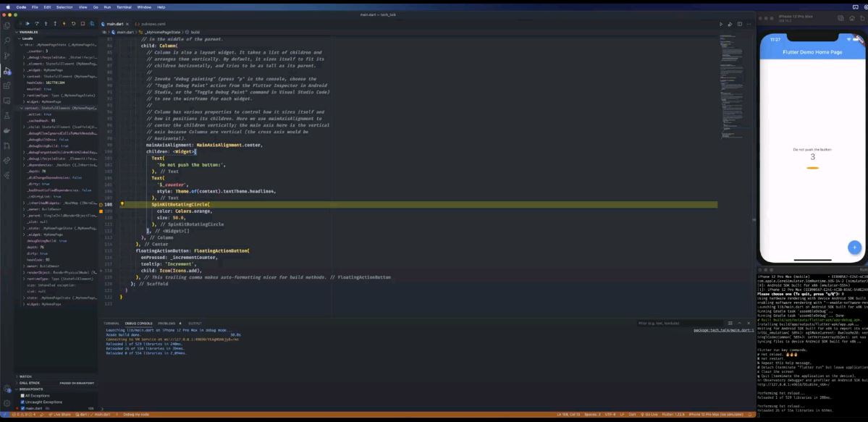The width and height of the screenshot is (868, 422).
Task: Disable the main.dart breakpoint checkbox
Action: 22,408
